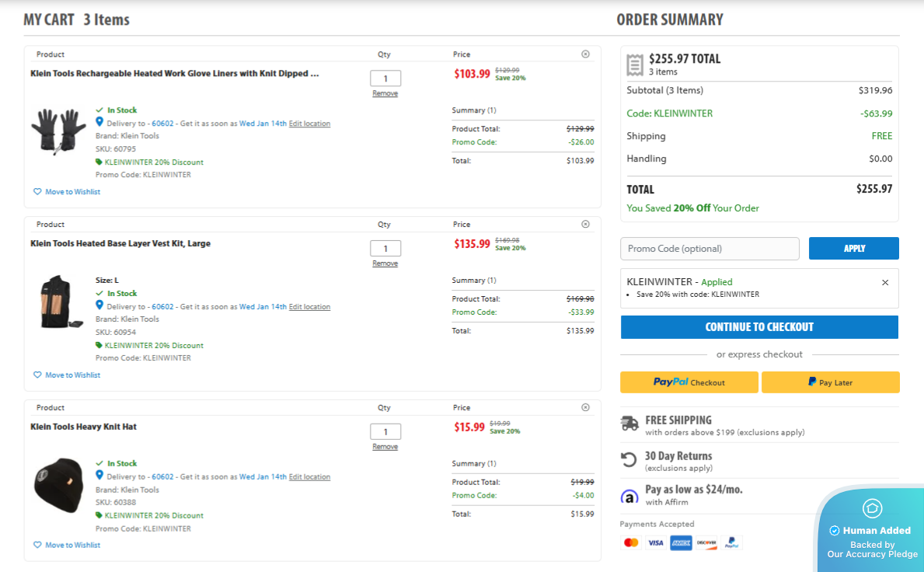Click heart icon for glove liners wishlist

coord(37,192)
